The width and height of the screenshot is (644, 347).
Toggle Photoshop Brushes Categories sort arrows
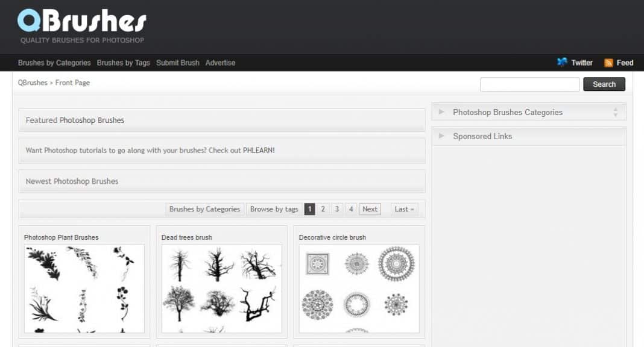[615, 112]
